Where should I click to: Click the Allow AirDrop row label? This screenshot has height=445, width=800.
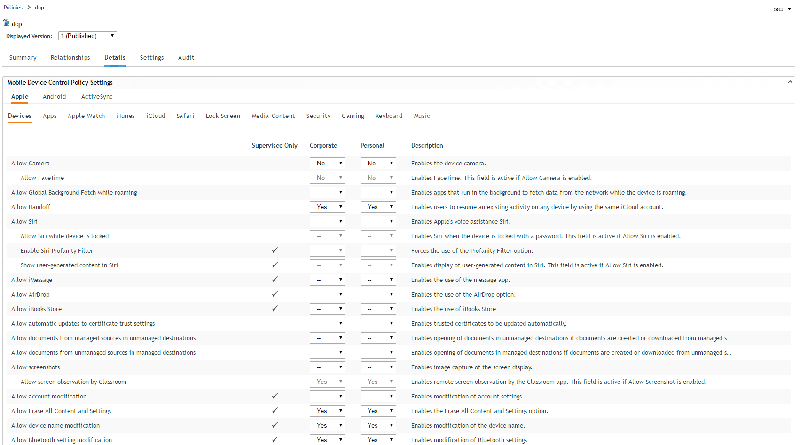pos(30,294)
